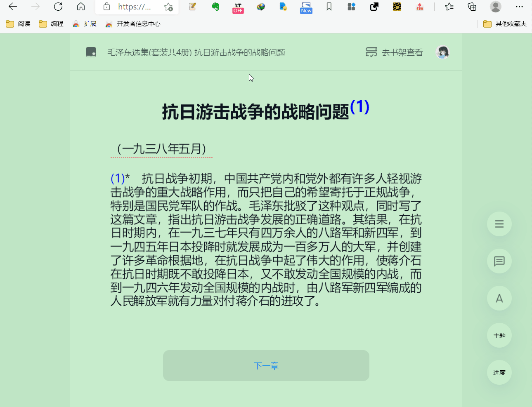This screenshot has height=407, width=532.
Task: Expand the 编程 favorites folder
Action: pyautogui.click(x=51, y=24)
